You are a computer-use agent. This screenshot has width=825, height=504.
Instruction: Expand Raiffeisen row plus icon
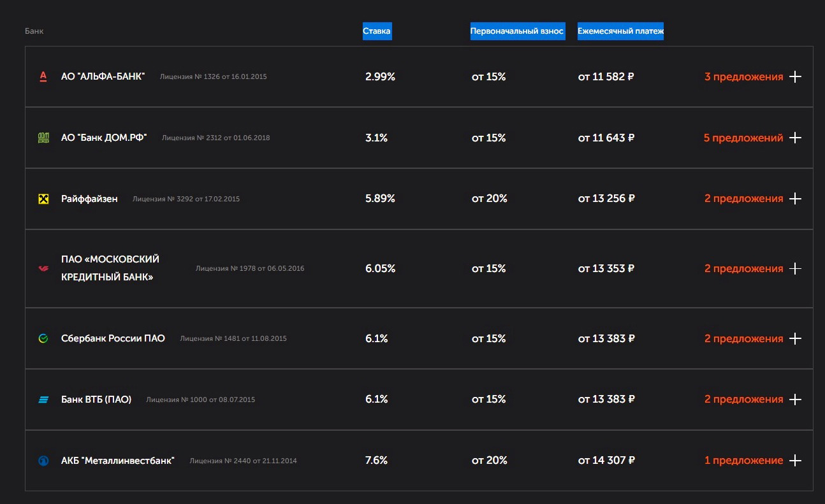point(794,199)
